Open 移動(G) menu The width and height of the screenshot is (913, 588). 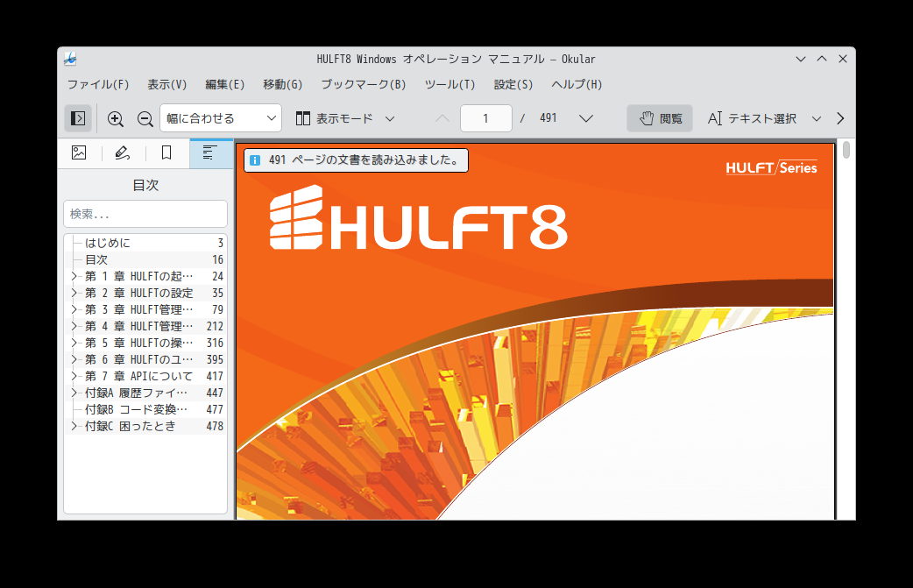(x=282, y=84)
